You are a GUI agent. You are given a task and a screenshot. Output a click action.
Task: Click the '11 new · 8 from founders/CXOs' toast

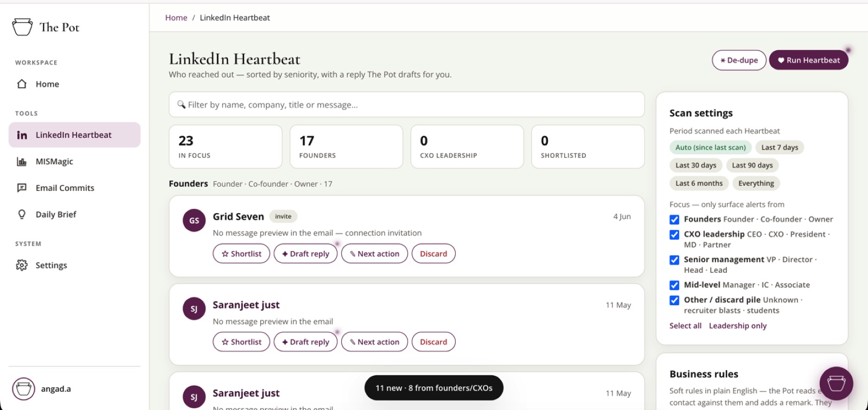[x=434, y=388]
